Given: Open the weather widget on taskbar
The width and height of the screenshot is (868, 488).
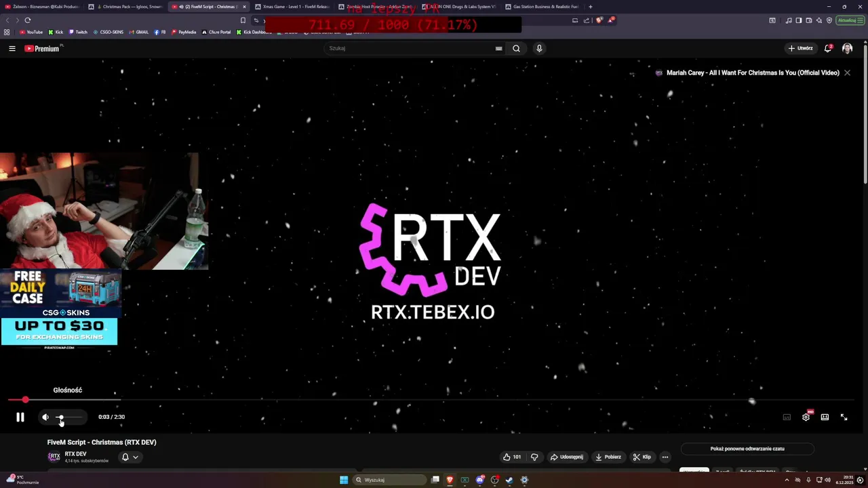Looking at the screenshot, I should click(22, 479).
